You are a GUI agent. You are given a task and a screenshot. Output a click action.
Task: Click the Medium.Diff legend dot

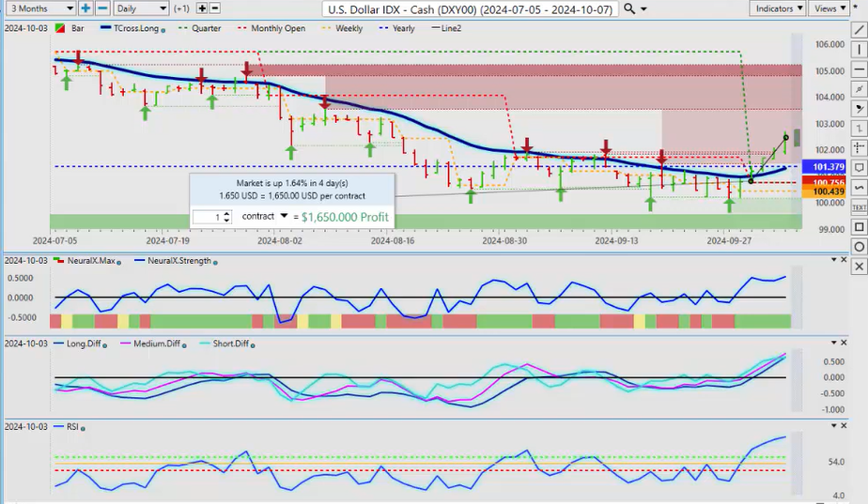coord(184,345)
